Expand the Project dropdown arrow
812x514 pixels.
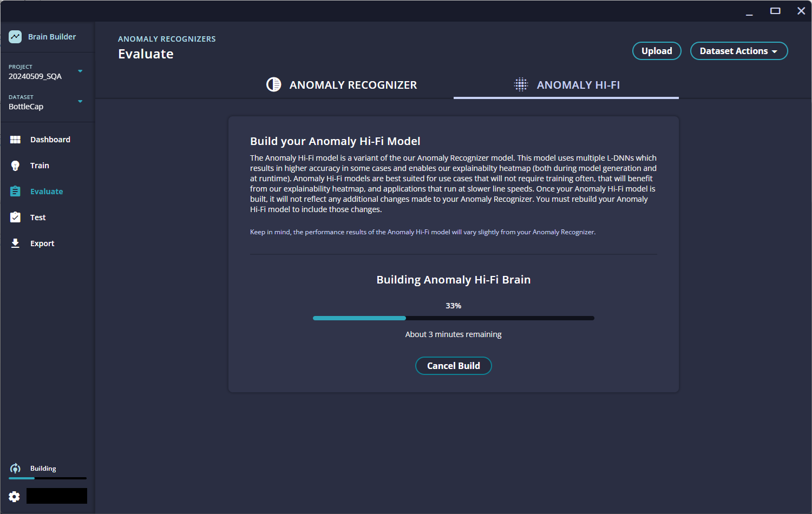[x=80, y=71]
